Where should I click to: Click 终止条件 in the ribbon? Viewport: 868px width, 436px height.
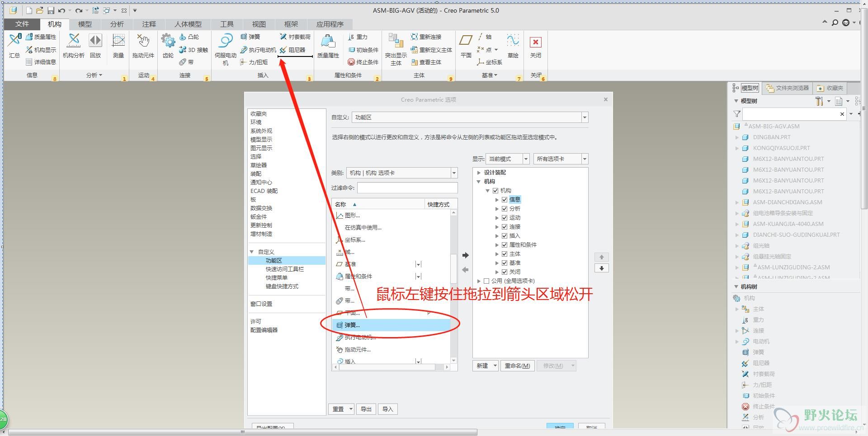tap(363, 62)
